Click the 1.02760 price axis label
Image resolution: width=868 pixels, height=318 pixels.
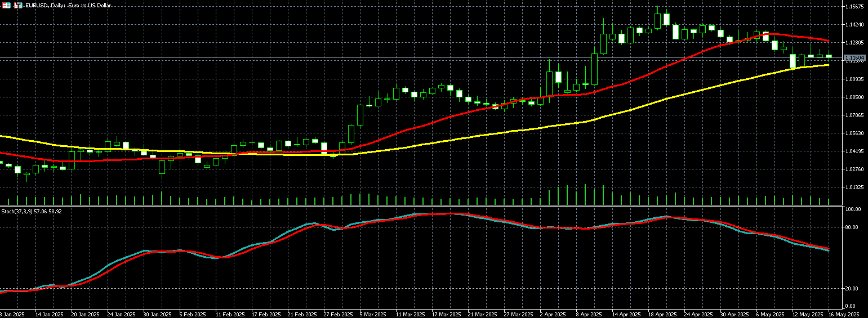[854, 169]
